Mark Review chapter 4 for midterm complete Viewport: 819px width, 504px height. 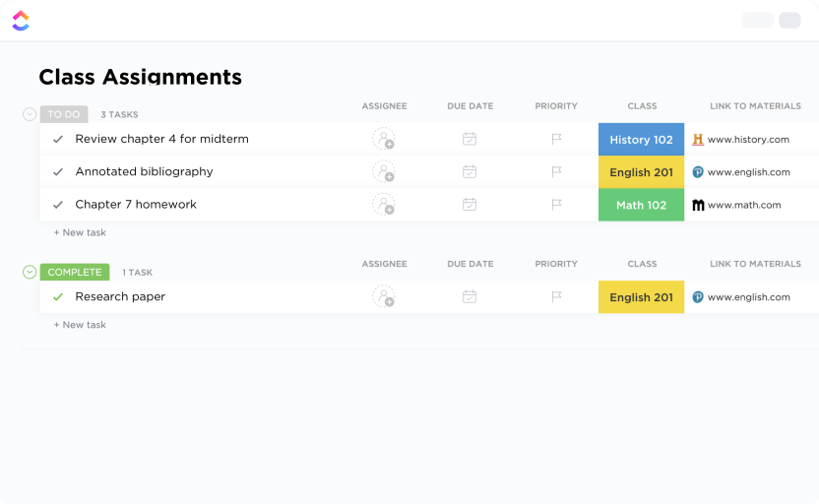pos(58,140)
